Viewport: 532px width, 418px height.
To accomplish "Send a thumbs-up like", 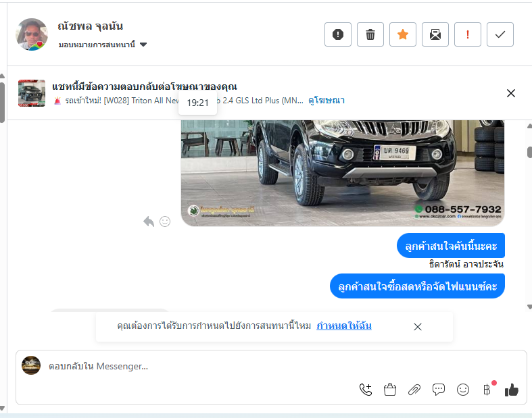I will [x=511, y=390].
